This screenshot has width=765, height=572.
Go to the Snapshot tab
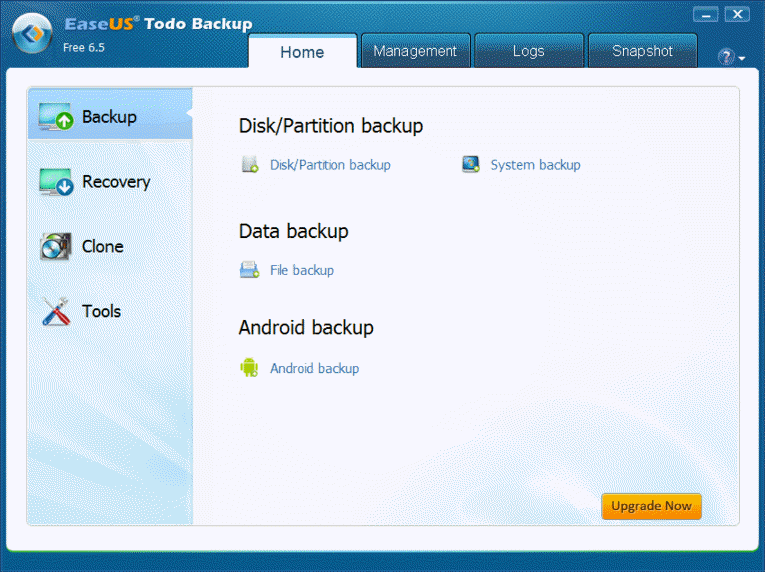(x=642, y=51)
